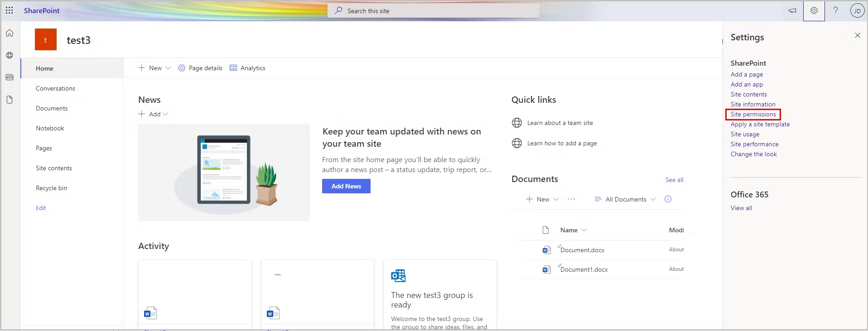Open My files page icon in left rail

click(10, 100)
